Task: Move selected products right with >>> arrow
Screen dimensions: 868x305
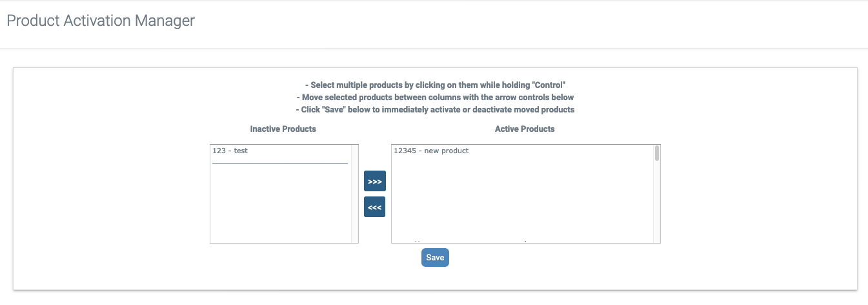Action: (374, 182)
